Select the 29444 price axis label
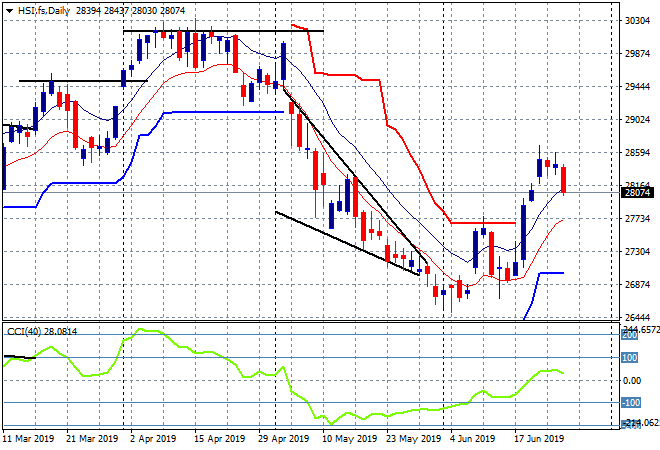 click(x=637, y=87)
